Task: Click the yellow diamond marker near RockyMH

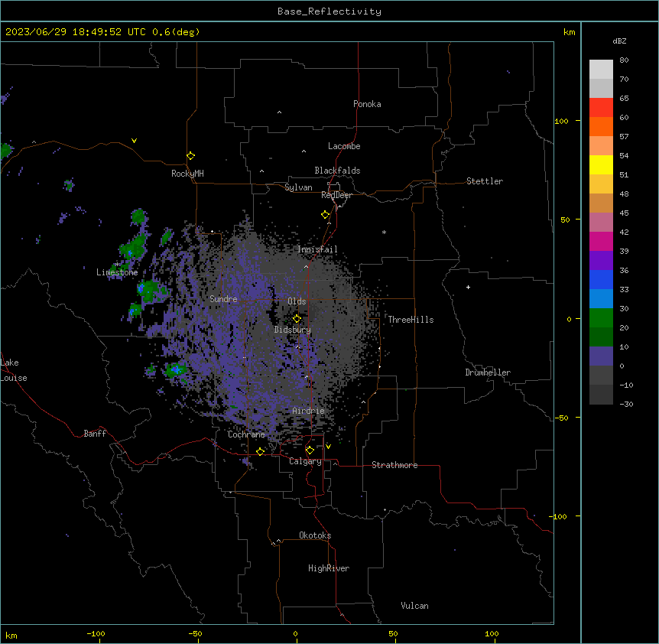Action: [191, 156]
